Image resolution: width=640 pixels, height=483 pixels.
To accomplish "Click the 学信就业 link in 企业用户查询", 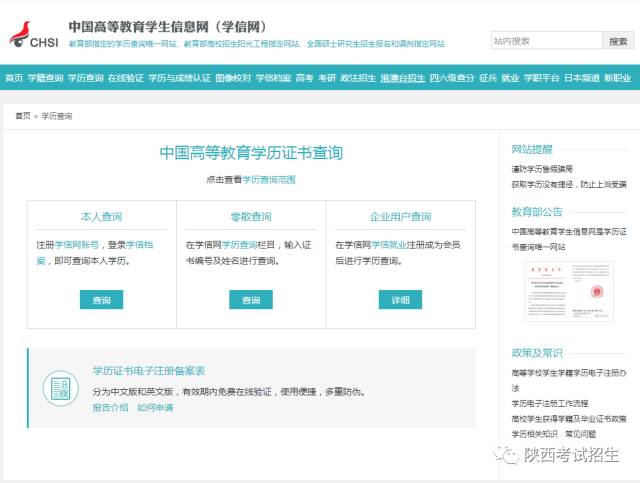I will tap(389, 245).
